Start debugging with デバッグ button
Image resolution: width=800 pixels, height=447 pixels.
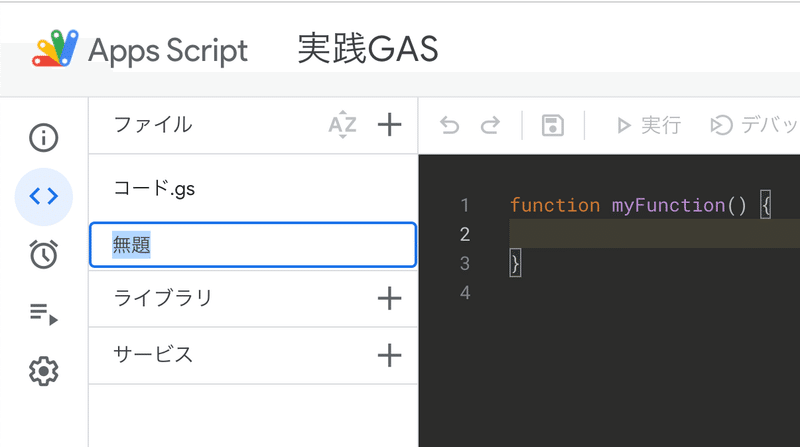[x=754, y=125]
